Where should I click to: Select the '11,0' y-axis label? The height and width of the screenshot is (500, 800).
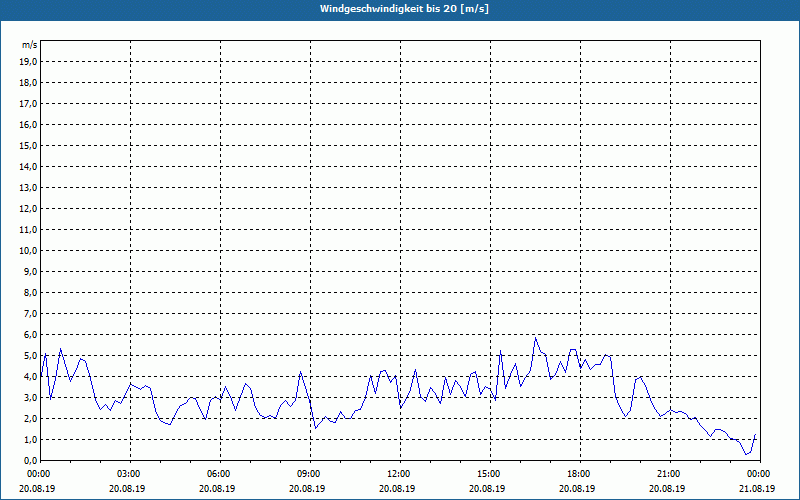(x=29, y=230)
